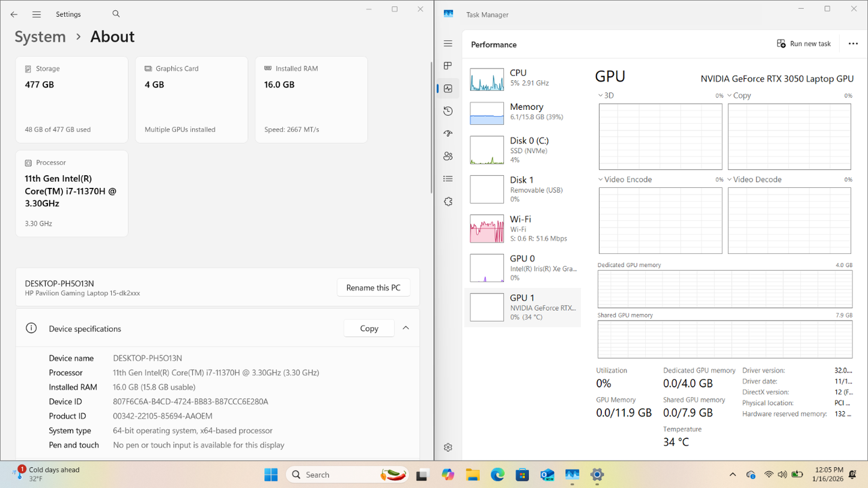
Task: Open App history in Task Manager sidebar
Action: coord(448,111)
